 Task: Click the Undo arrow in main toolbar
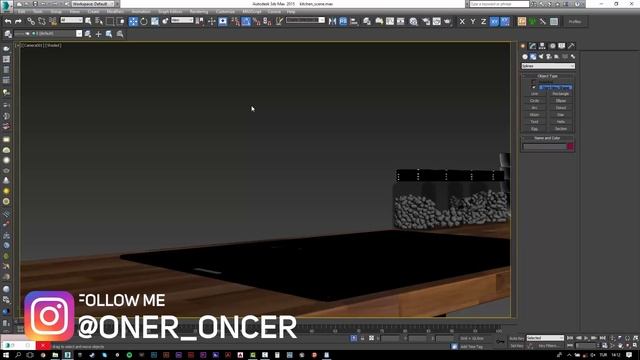[8, 21]
